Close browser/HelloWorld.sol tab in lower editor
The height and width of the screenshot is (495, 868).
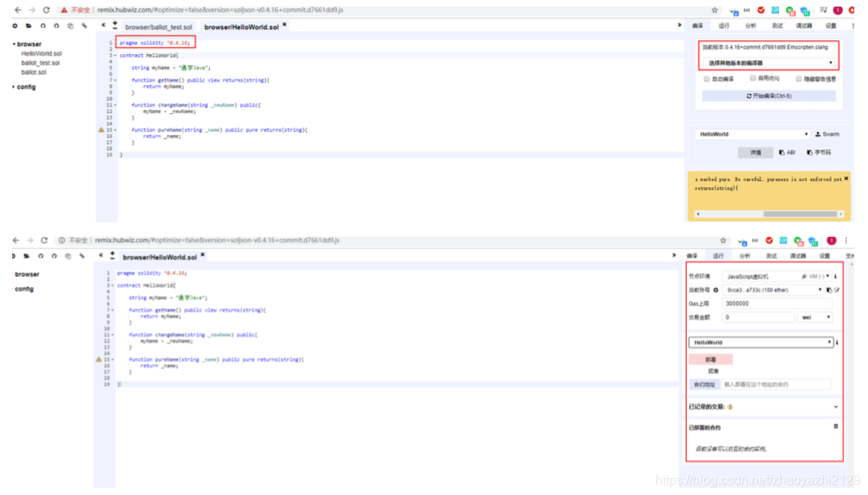(203, 255)
